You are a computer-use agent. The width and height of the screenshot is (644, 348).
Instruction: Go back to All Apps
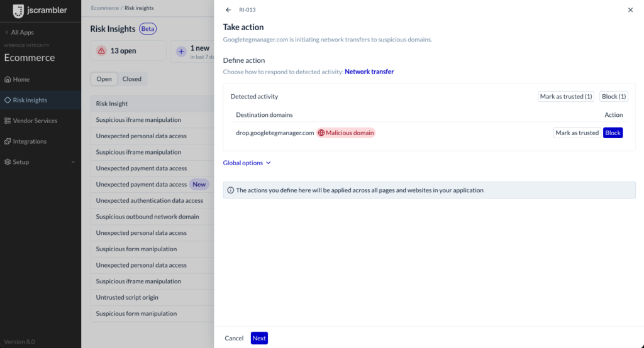click(19, 33)
